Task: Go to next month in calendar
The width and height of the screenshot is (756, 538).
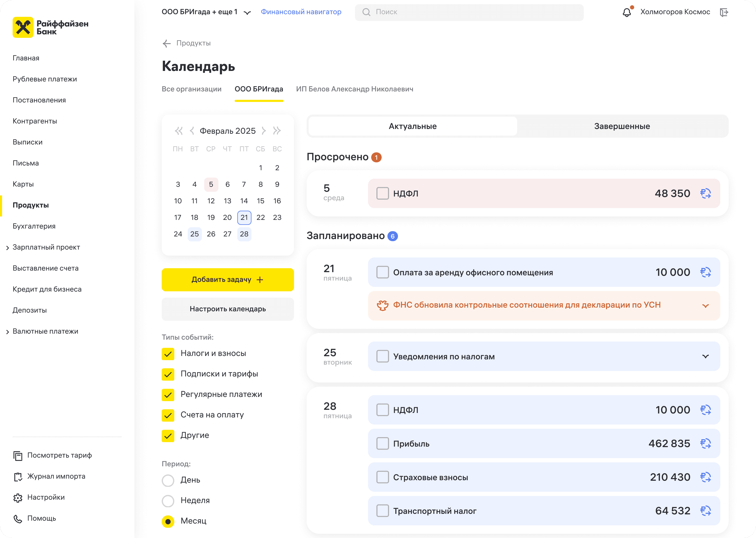Action: pyautogui.click(x=264, y=131)
